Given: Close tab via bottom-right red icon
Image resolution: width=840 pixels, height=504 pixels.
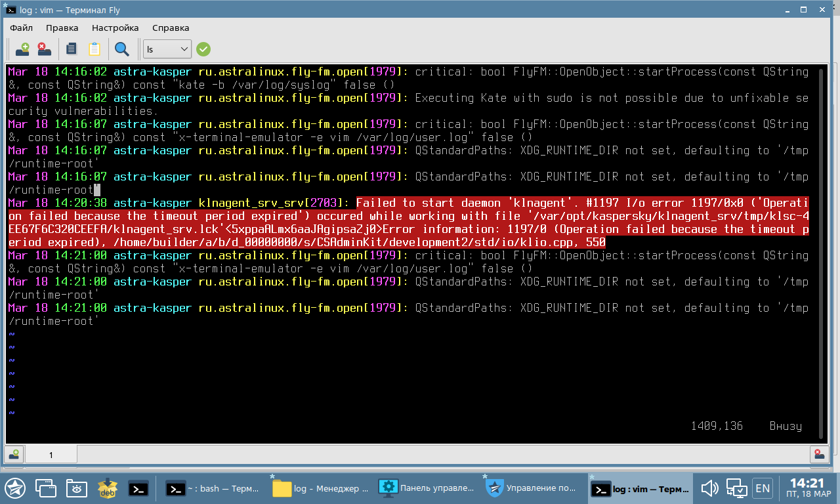Looking at the screenshot, I should (x=819, y=454).
